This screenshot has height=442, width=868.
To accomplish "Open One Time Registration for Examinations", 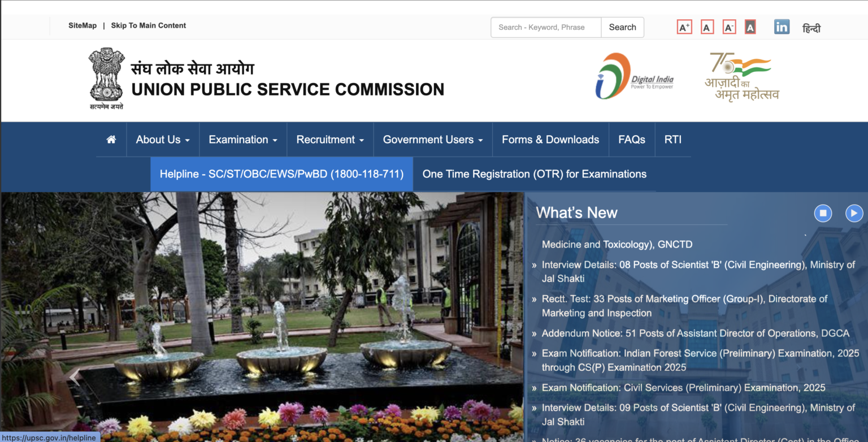I will tap(533, 174).
